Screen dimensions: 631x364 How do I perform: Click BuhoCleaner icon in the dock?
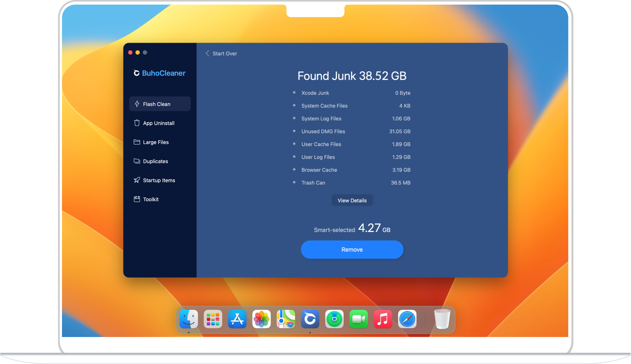310,319
